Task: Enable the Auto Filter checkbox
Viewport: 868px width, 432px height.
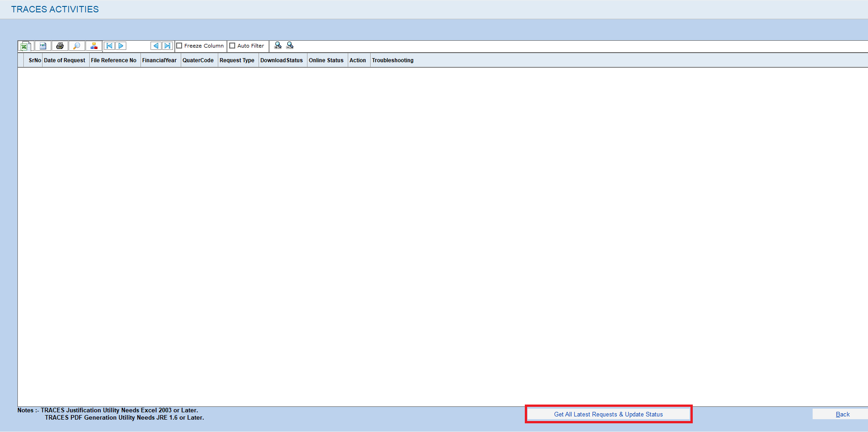Action: 232,46
